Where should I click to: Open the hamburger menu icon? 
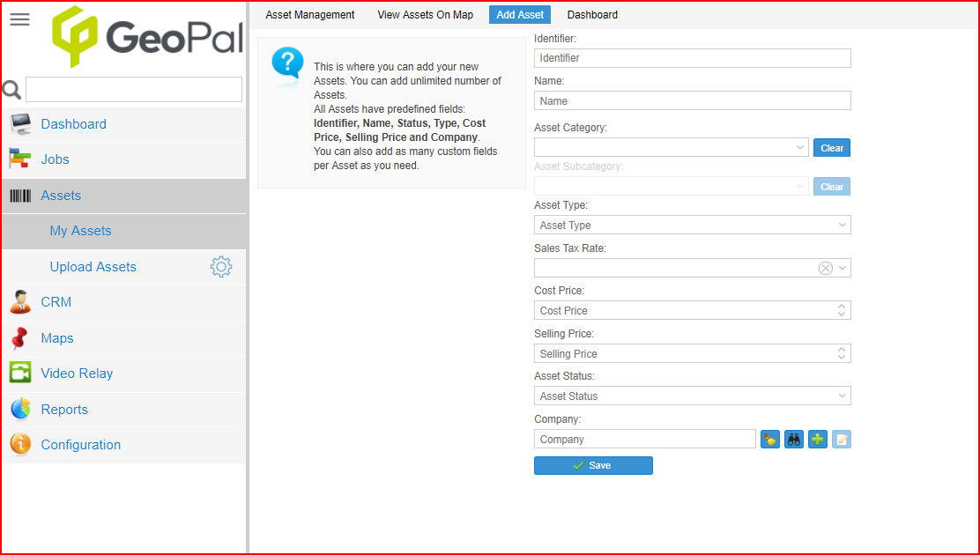click(19, 19)
